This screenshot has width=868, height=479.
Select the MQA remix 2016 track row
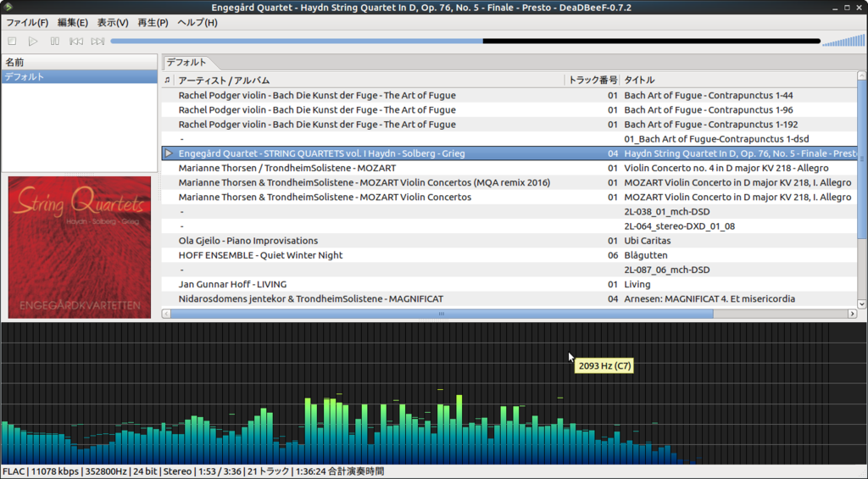509,182
